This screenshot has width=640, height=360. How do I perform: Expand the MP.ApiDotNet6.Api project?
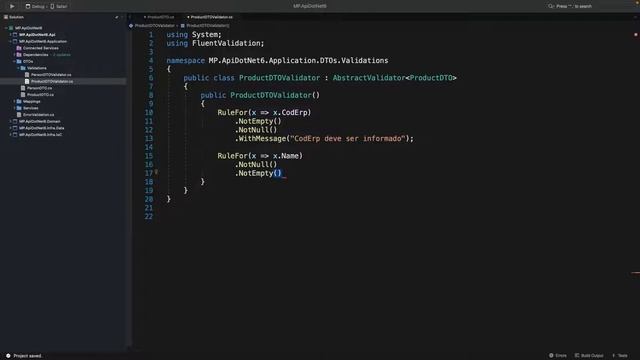[10, 35]
